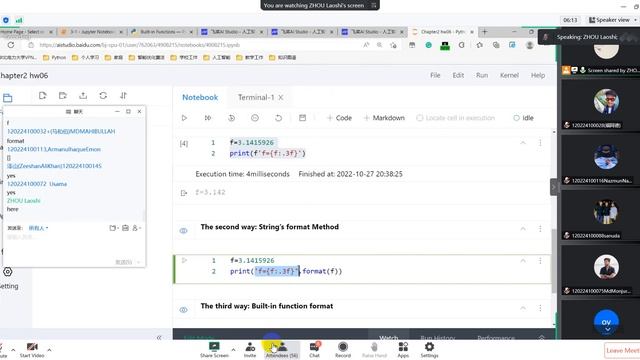Click the sort icon in sidebar toolbar
The height and width of the screenshot is (360, 640).
point(123,96)
